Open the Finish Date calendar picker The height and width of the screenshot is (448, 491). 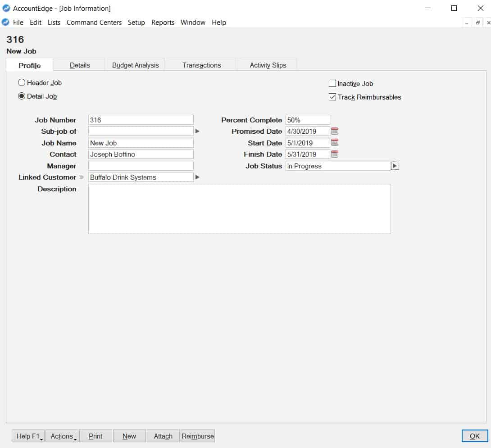[334, 154]
